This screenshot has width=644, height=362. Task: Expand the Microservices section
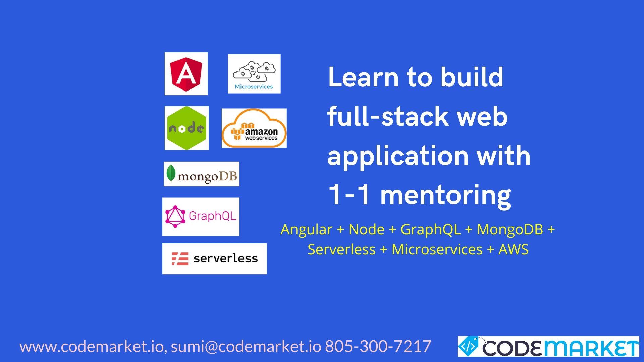pos(255,74)
